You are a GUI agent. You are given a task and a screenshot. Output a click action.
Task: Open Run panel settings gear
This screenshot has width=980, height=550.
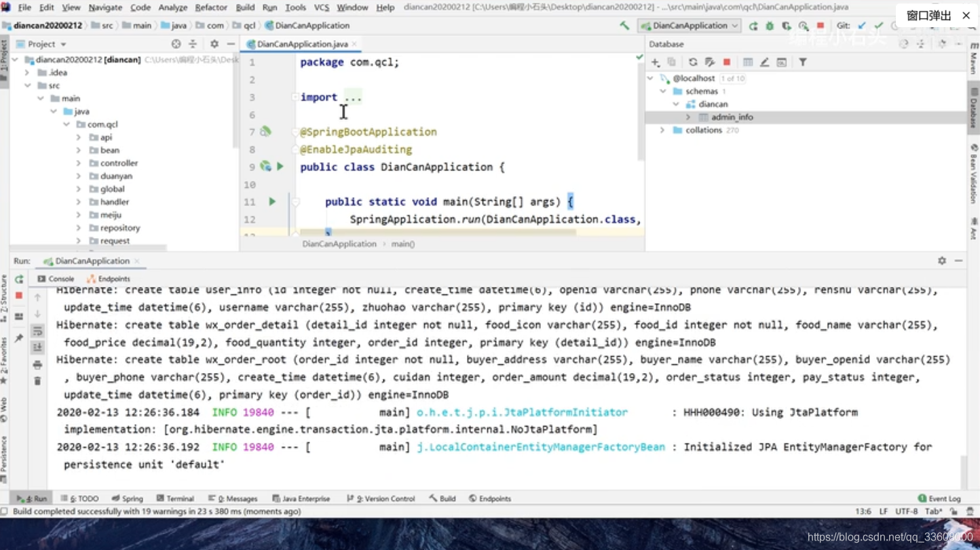point(942,261)
